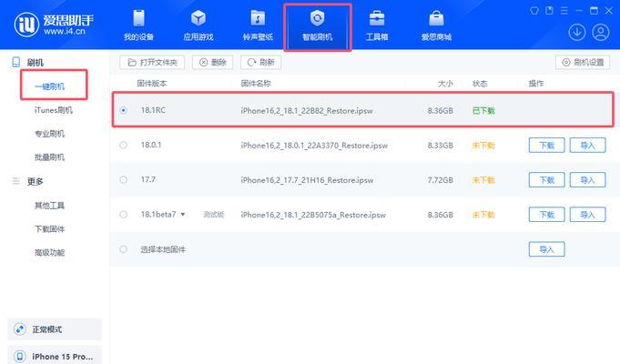Expand the 18.1beta7 version dropdown arrow

(x=183, y=215)
